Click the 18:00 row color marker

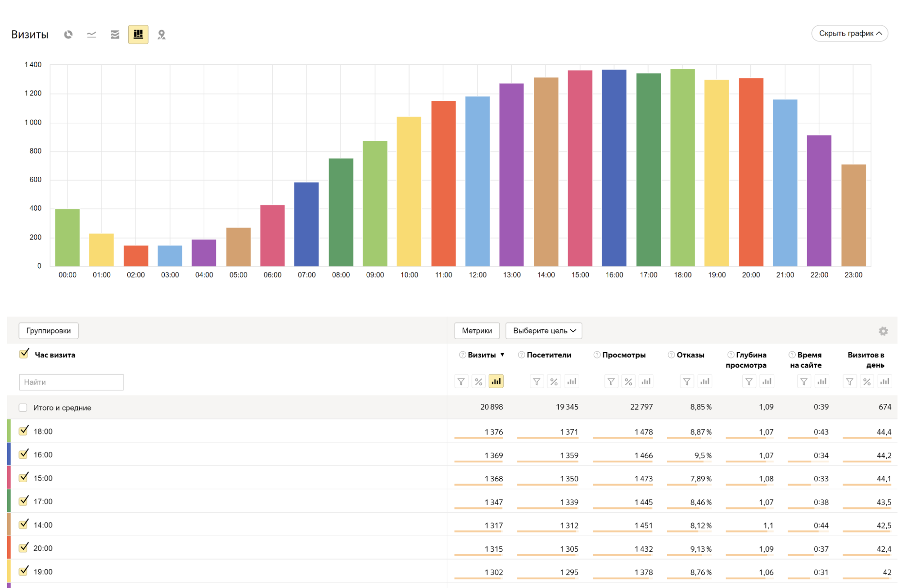coord(9,431)
